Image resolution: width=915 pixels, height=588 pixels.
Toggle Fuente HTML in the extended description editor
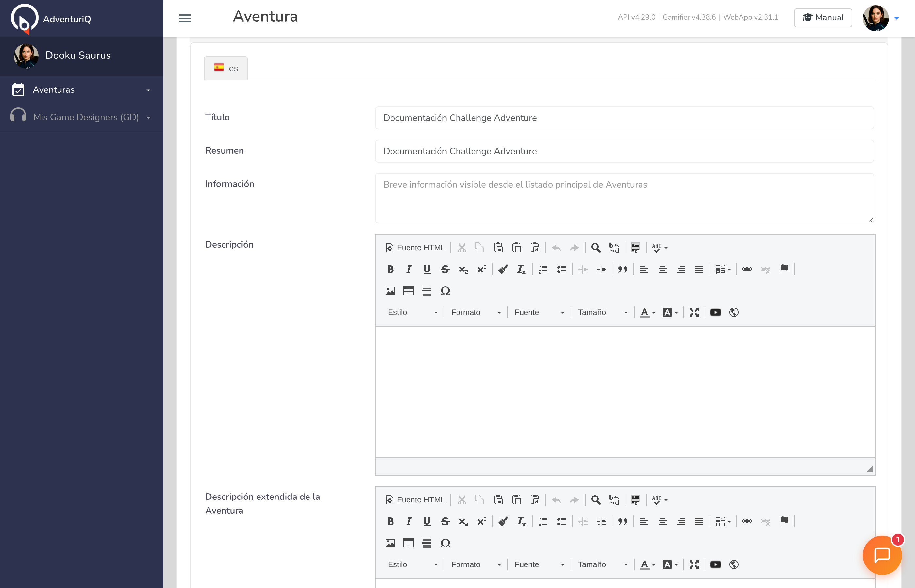click(415, 500)
